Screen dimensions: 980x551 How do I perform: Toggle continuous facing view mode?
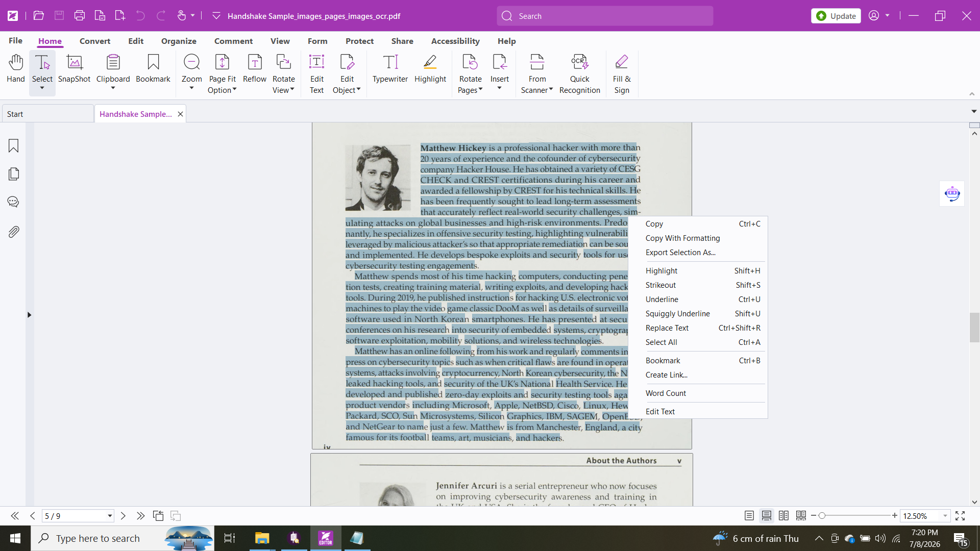pos(801,516)
